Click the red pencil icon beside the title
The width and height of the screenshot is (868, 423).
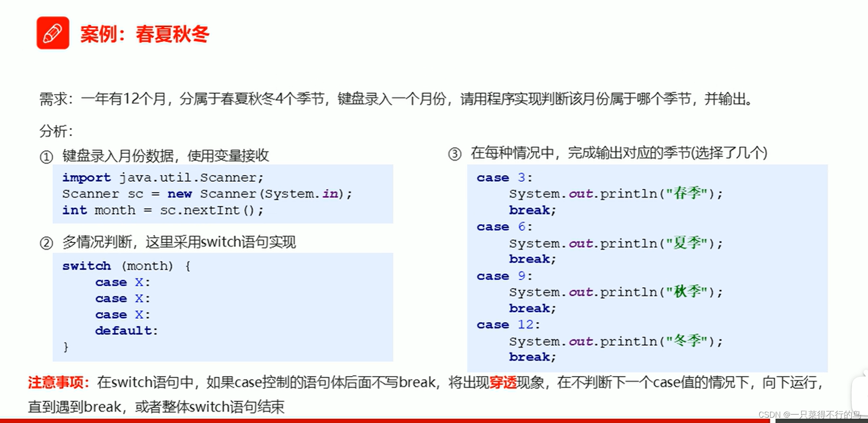pyautogui.click(x=53, y=33)
